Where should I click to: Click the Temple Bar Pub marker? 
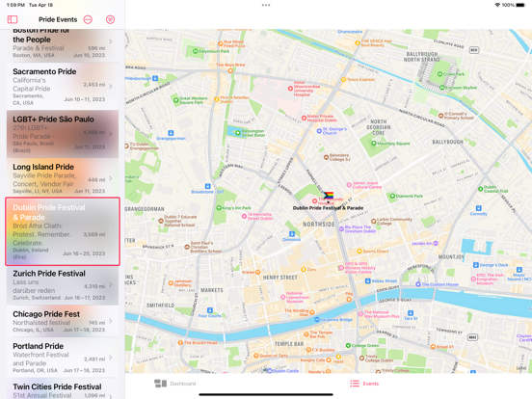coord(306,334)
